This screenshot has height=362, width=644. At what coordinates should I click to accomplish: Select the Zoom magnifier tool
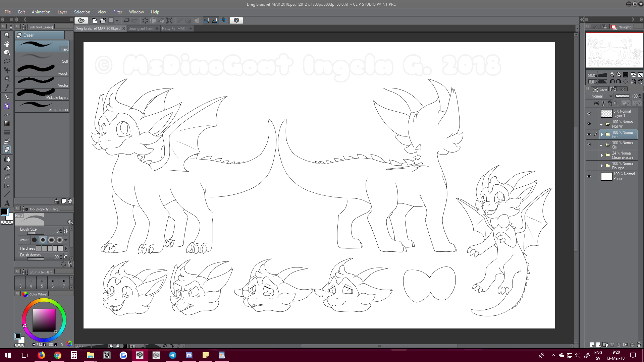7,35
